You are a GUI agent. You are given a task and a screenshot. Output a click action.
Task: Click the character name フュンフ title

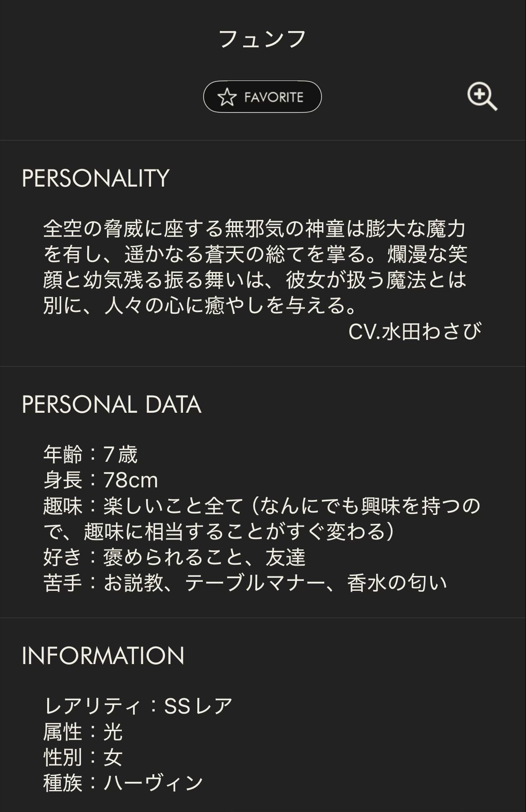tap(263, 39)
